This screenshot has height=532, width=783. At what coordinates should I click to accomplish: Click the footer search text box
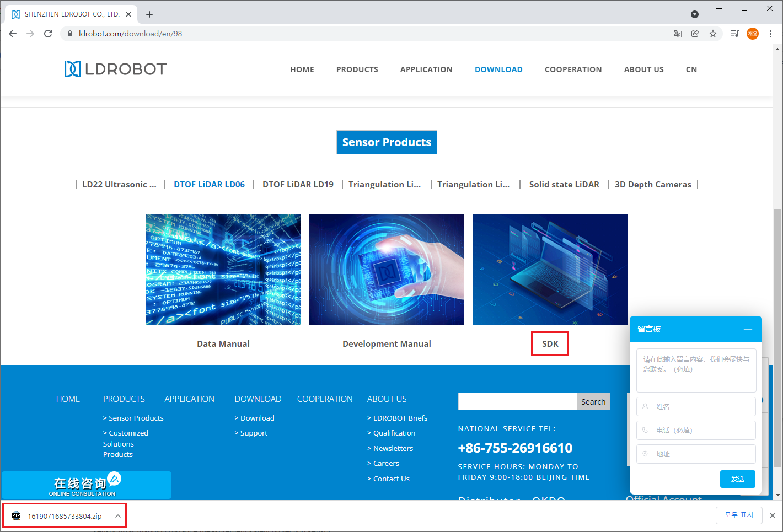pos(518,401)
